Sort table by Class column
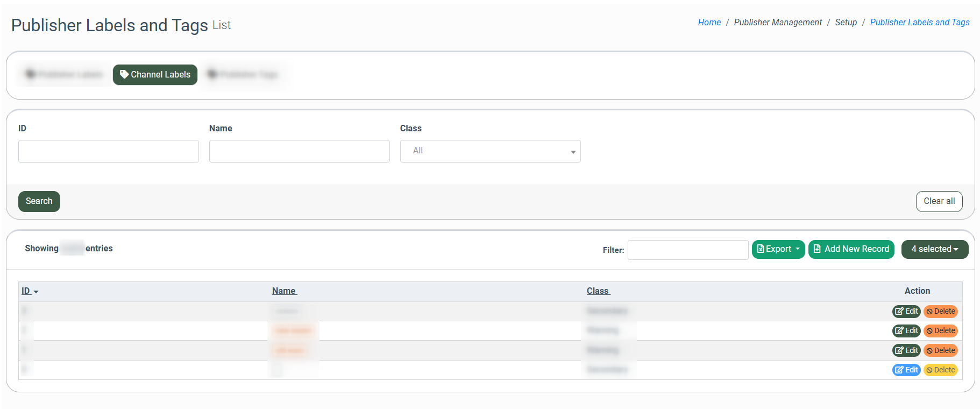Image resolution: width=980 pixels, height=409 pixels. [598, 291]
